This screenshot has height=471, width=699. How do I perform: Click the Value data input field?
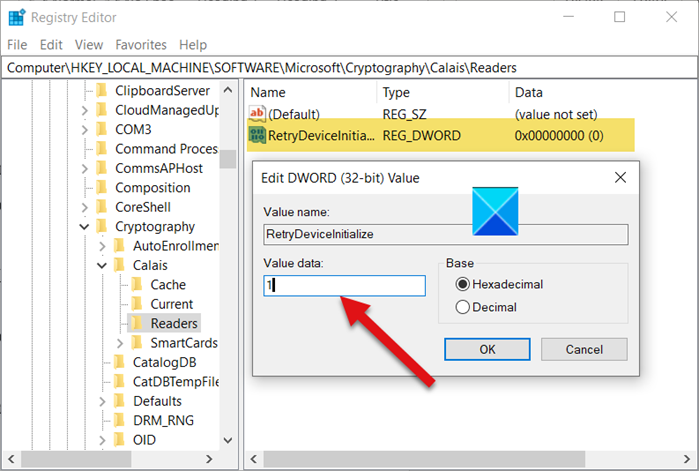coord(345,286)
